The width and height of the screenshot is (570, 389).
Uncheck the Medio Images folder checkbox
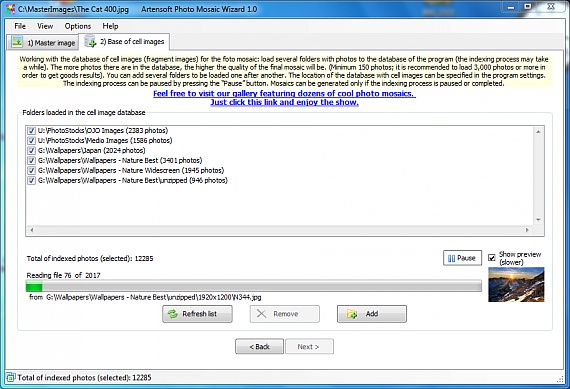(x=32, y=140)
